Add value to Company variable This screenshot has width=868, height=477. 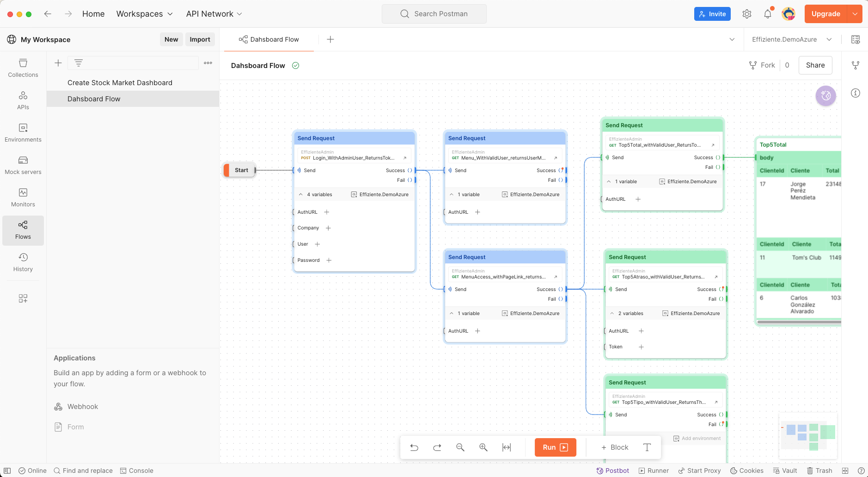click(x=328, y=228)
